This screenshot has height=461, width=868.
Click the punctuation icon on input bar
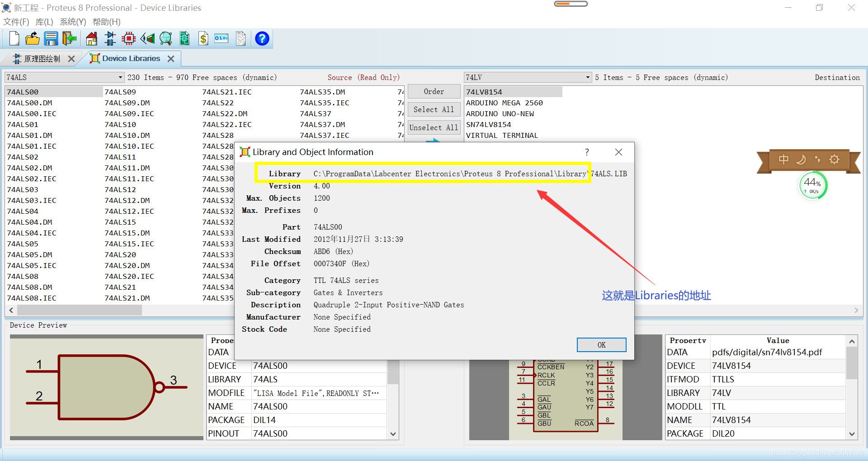coord(817,160)
